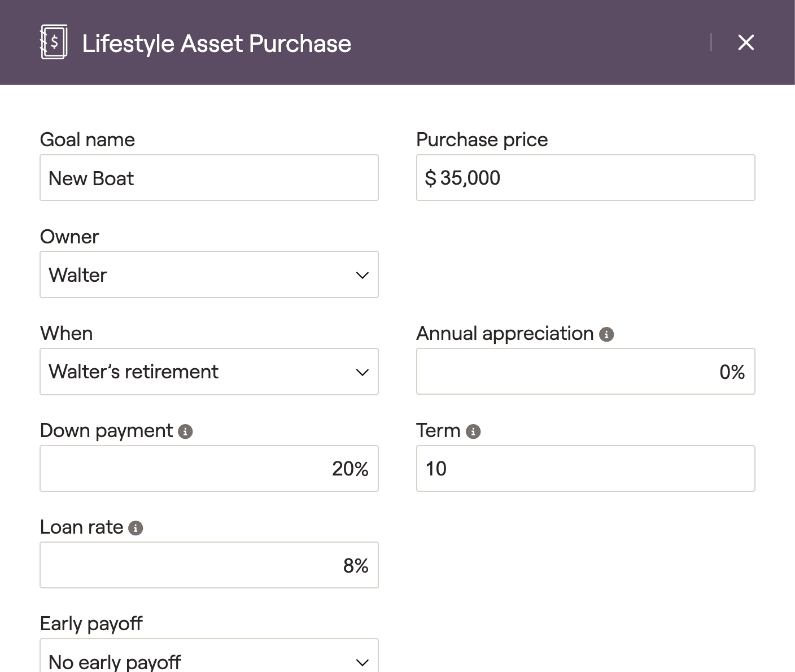
Task: Click the Loan rate info icon
Action: click(136, 528)
